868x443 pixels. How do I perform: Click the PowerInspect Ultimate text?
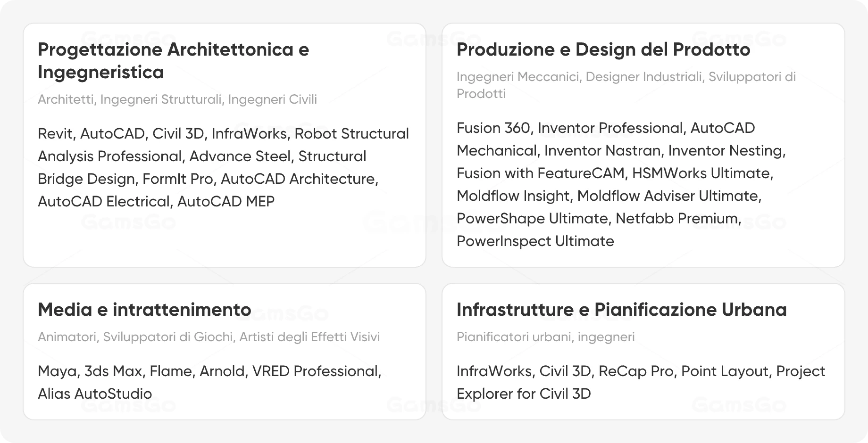click(535, 241)
